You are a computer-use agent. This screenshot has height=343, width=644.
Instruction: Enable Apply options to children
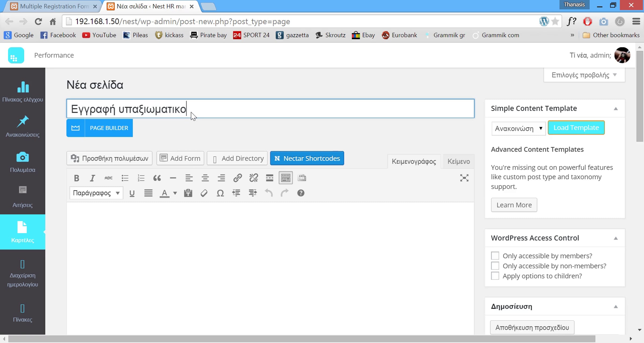click(495, 276)
